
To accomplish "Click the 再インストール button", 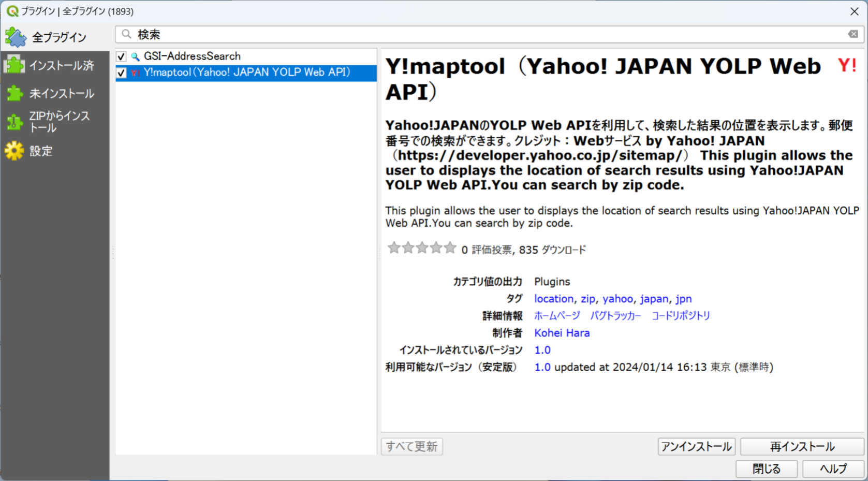I will 802,446.
